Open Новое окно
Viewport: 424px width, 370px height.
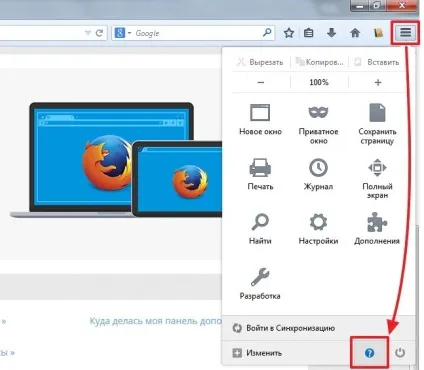pos(260,119)
